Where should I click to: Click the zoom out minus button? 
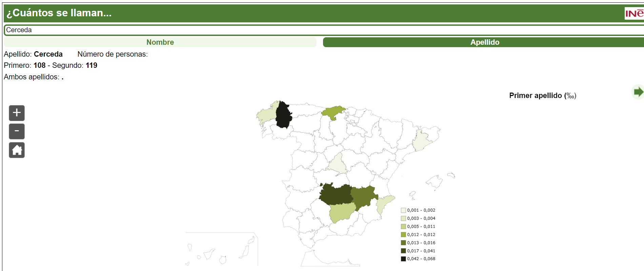pyautogui.click(x=17, y=132)
